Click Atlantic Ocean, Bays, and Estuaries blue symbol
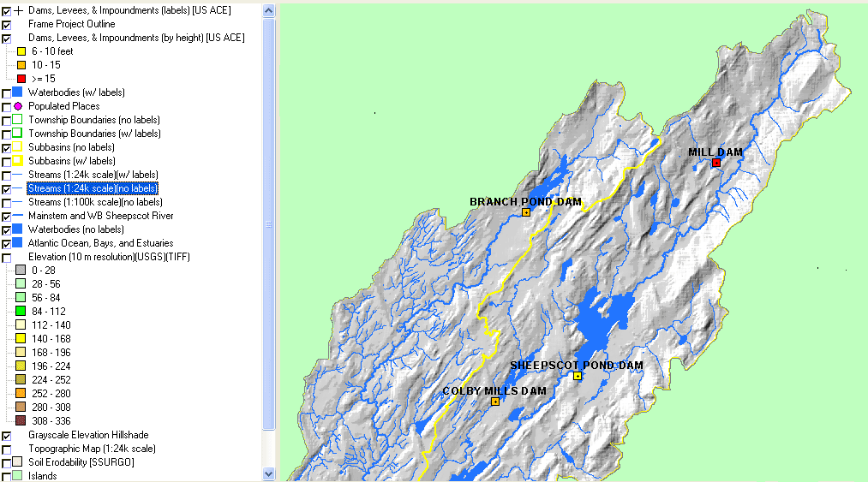The height and width of the screenshot is (482, 868). tap(17, 242)
